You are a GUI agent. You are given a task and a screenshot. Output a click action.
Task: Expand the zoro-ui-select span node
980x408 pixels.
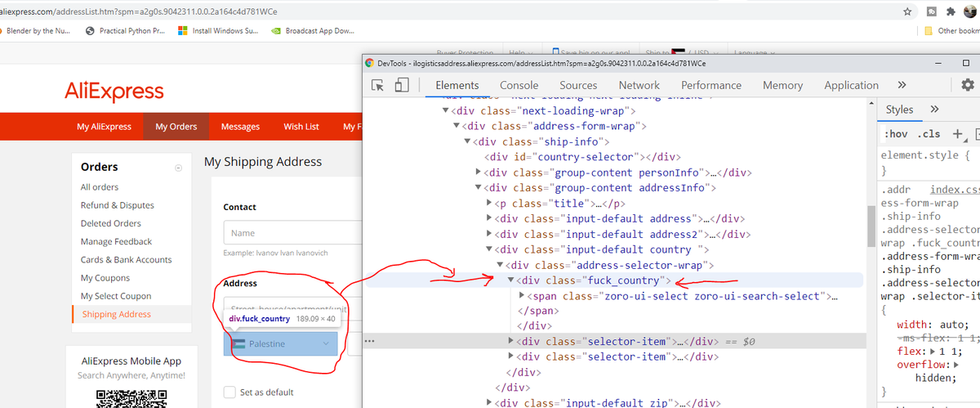click(x=523, y=296)
